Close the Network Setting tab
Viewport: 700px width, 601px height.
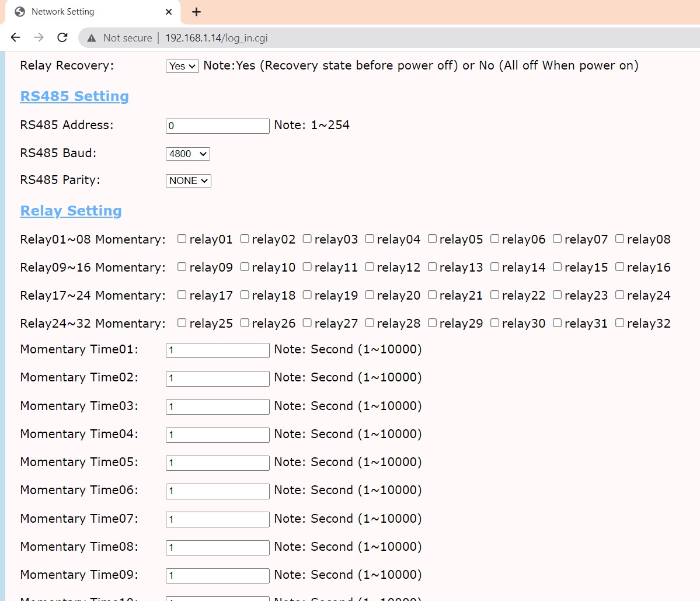coord(169,12)
